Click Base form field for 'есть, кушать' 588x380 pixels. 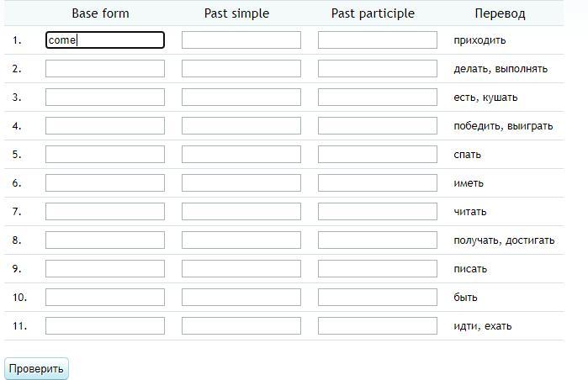click(x=105, y=98)
